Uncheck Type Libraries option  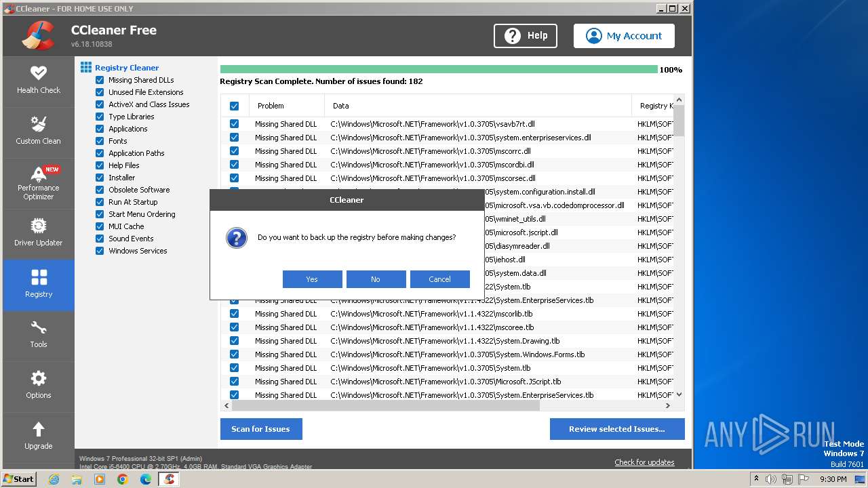pos(100,117)
